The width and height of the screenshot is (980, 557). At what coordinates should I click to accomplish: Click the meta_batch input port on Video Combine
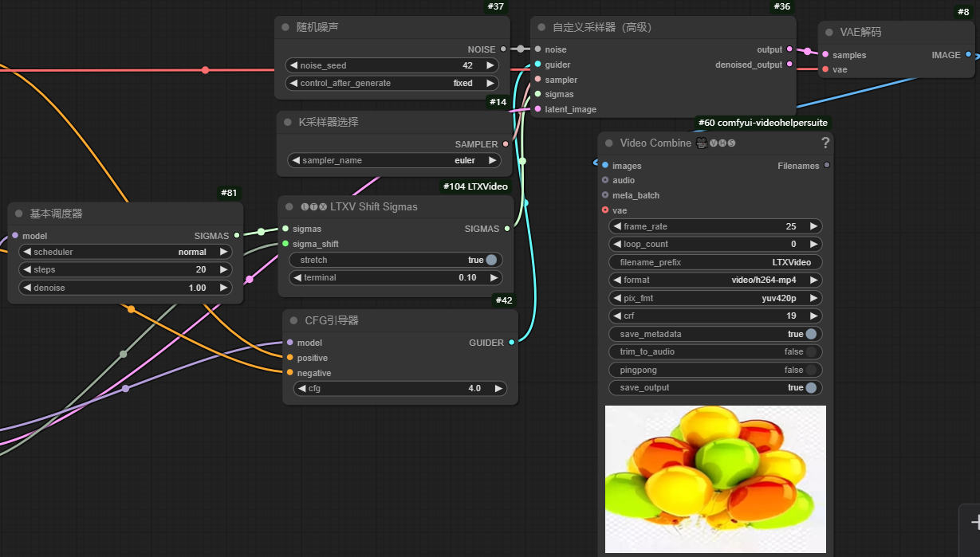605,195
